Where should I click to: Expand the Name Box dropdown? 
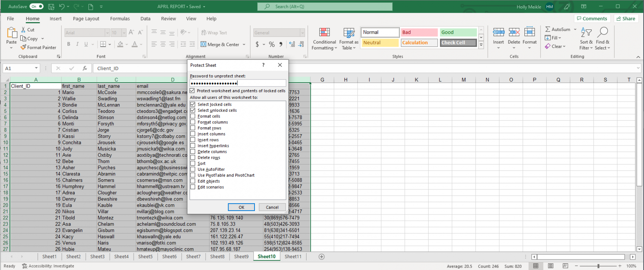(x=36, y=68)
